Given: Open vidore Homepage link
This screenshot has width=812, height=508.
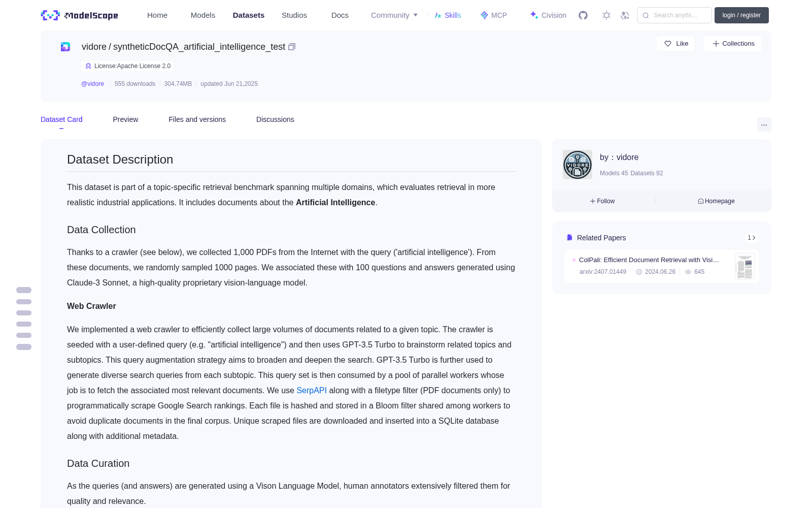Looking at the screenshot, I should click(716, 201).
